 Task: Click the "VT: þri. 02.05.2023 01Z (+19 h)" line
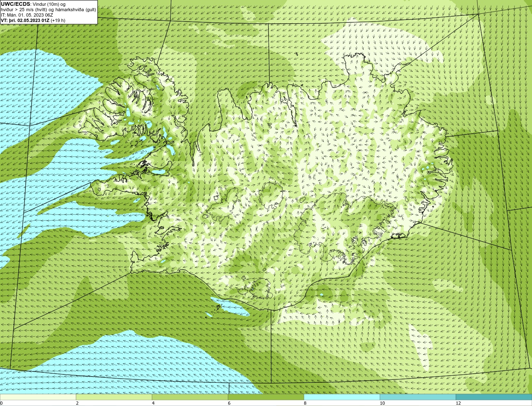[x=33, y=20]
